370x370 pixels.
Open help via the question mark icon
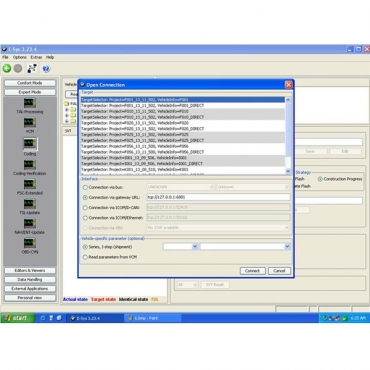click(x=46, y=69)
